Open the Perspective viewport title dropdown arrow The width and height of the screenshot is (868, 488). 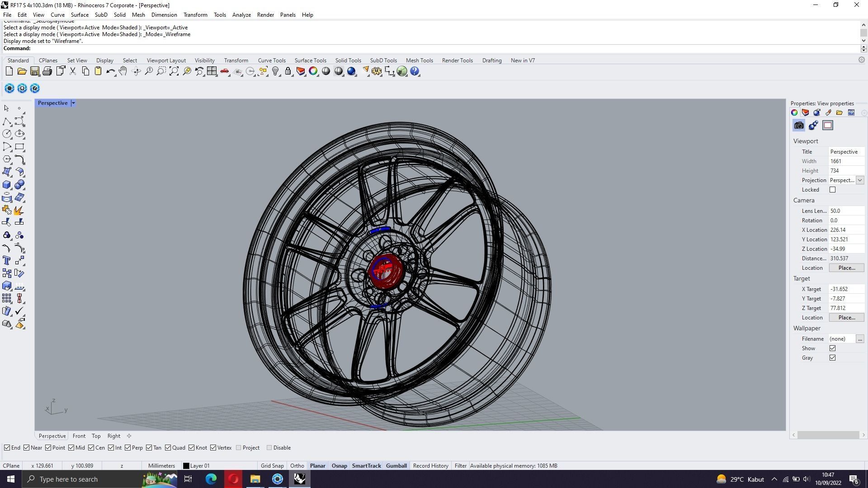tap(73, 103)
